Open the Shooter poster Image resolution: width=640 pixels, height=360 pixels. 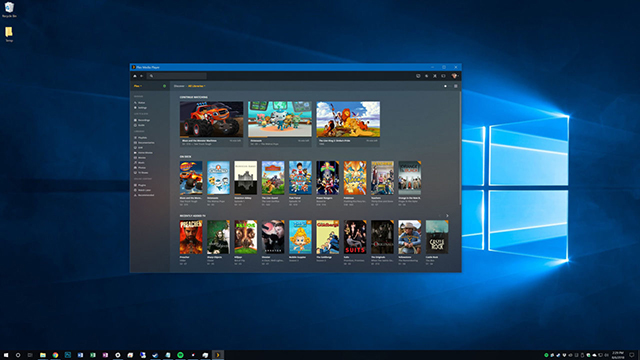273,237
